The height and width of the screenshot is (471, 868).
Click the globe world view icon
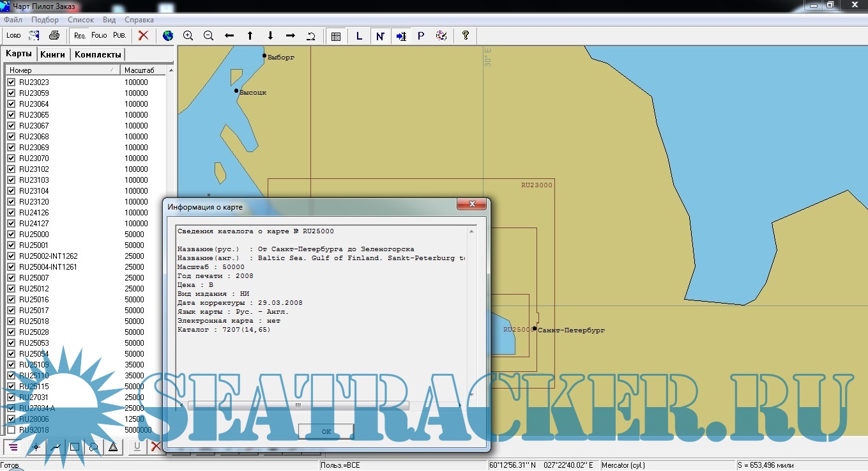168,36
